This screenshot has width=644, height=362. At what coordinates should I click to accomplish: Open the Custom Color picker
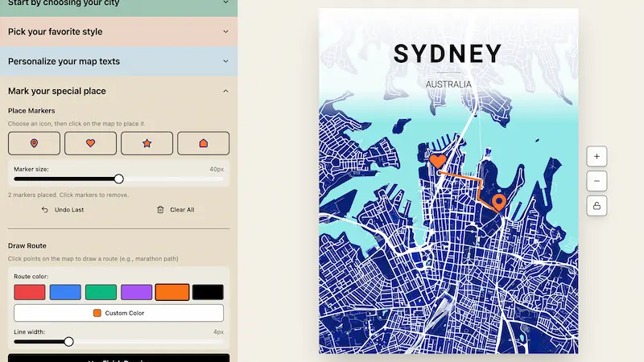tap(118, 313)
